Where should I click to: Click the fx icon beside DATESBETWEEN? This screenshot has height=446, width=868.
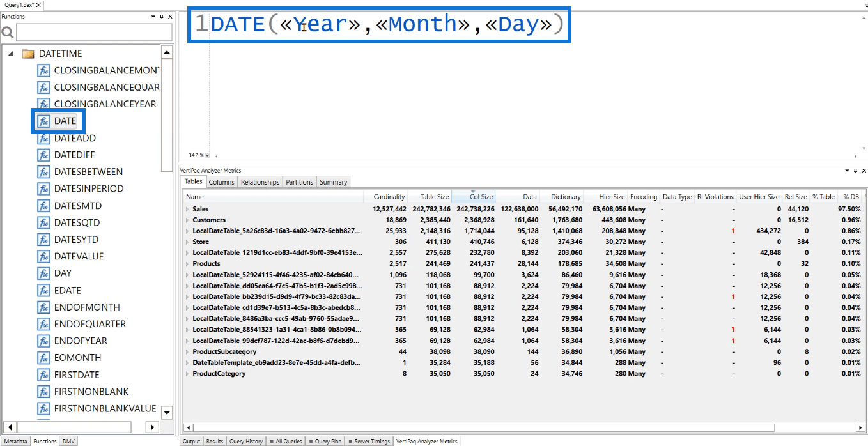pyautogui.click(x=43, y=172)
